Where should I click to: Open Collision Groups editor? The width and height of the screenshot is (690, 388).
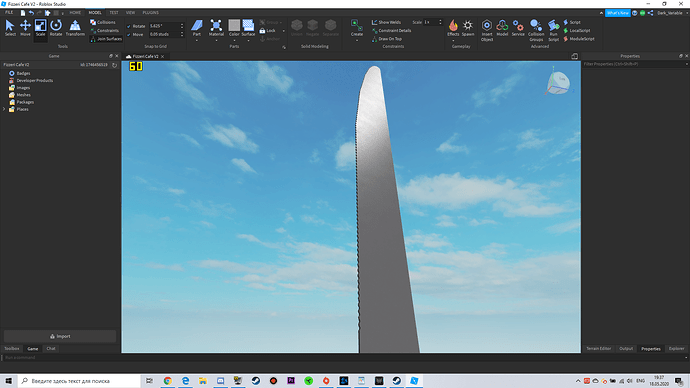pyautogui.click(x=536, y=30)
